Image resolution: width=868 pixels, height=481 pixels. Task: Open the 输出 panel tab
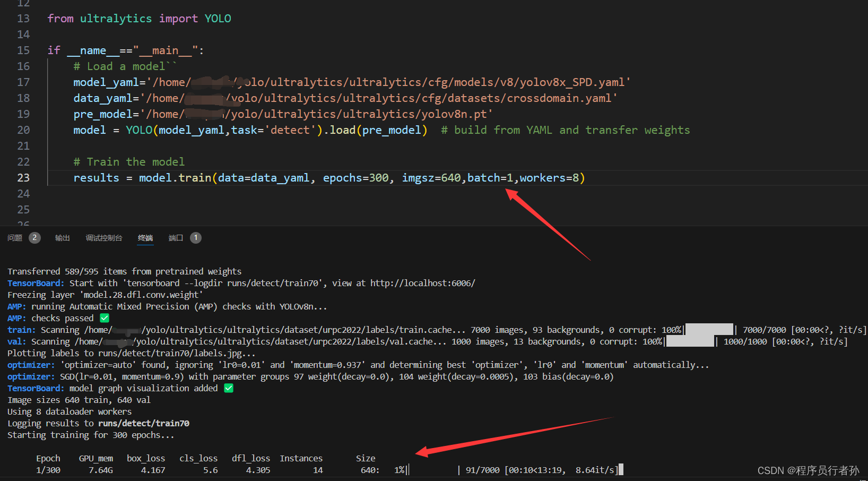(x=62, y=237)
